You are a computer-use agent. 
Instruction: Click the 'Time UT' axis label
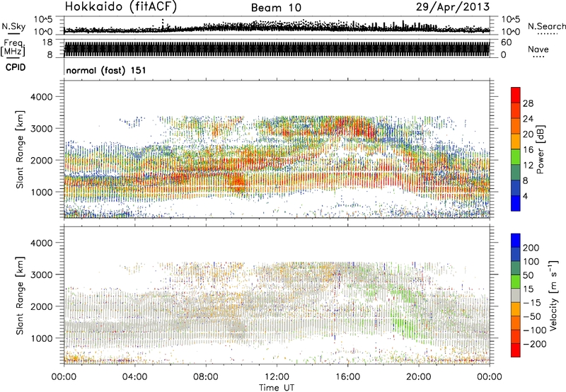pos(277,387)
